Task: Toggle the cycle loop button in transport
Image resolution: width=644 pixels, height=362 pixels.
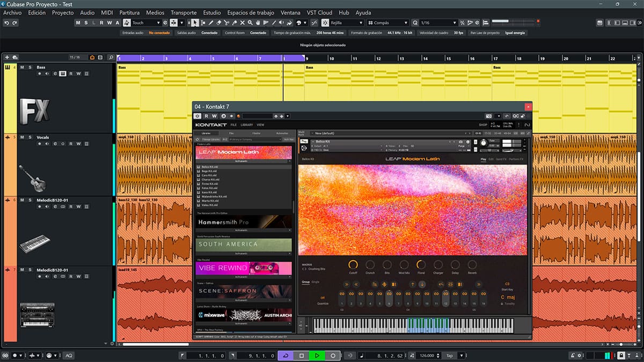Action: 286,356
